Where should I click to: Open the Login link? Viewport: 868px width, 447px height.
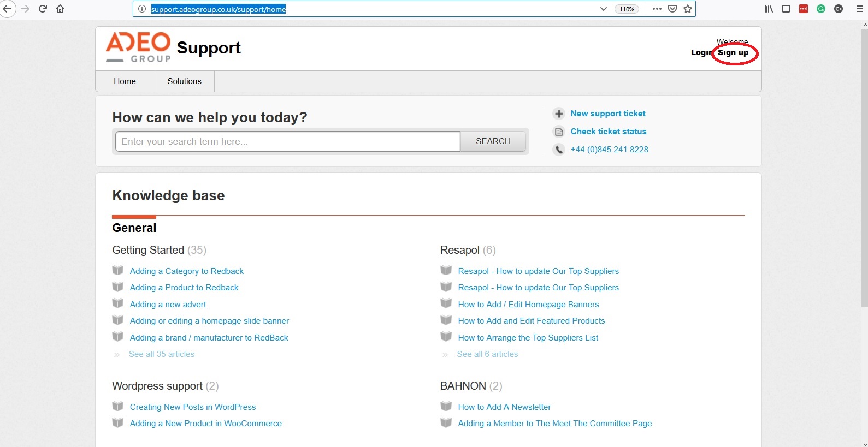(701, 52)
